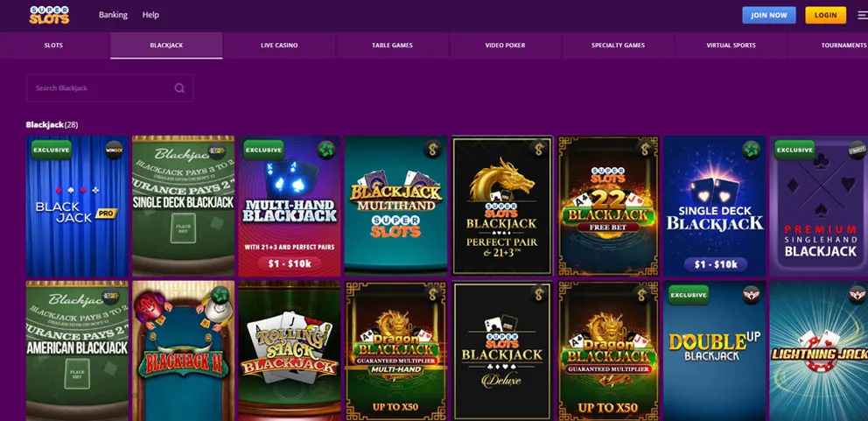This screenshot has width=868, height=421.
Task: Launch 22 Blackjack Free Bet game
Action: click(608, 206)
